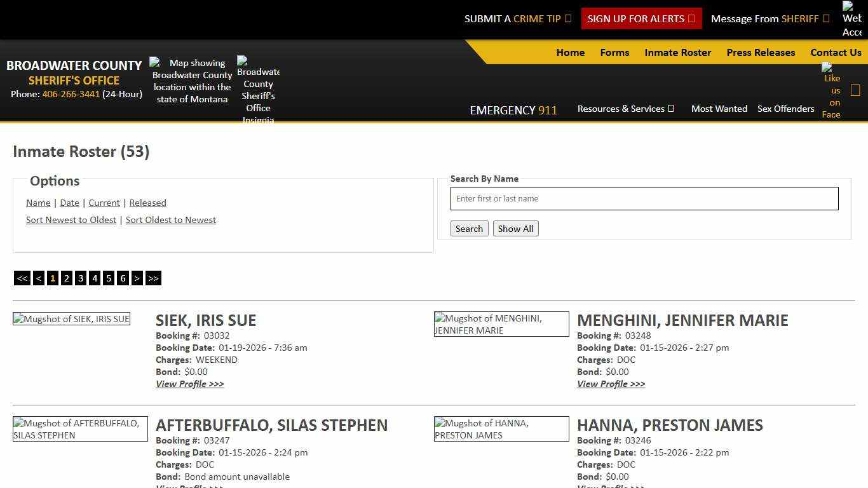868x488 pixels.
Task: Select Press Releases in the navigation bar
Action: 761,53
